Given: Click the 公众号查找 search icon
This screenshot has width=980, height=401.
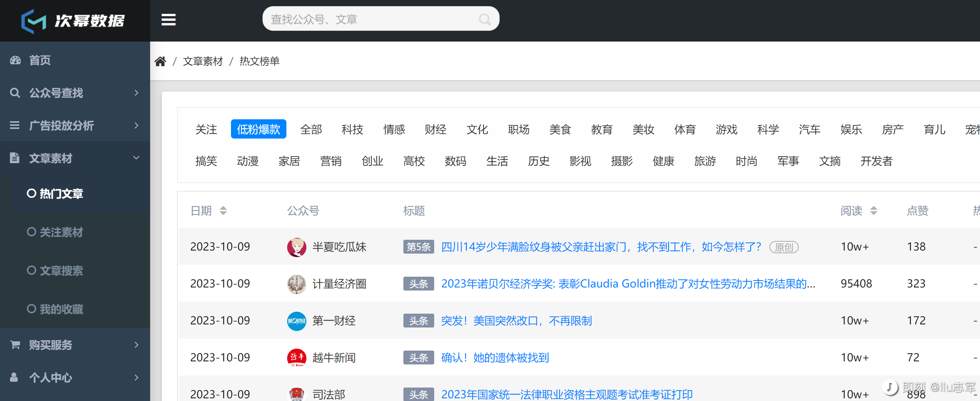Looking at the screenshot, I should 15,93.
